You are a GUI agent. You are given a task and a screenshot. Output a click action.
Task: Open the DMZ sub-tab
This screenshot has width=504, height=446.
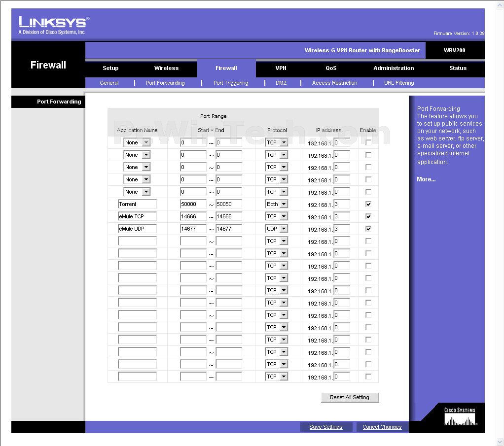(281, 83)
